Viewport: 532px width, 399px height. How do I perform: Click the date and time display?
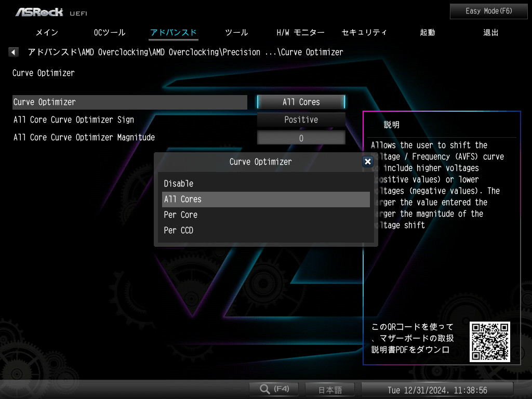coord(437,390)
